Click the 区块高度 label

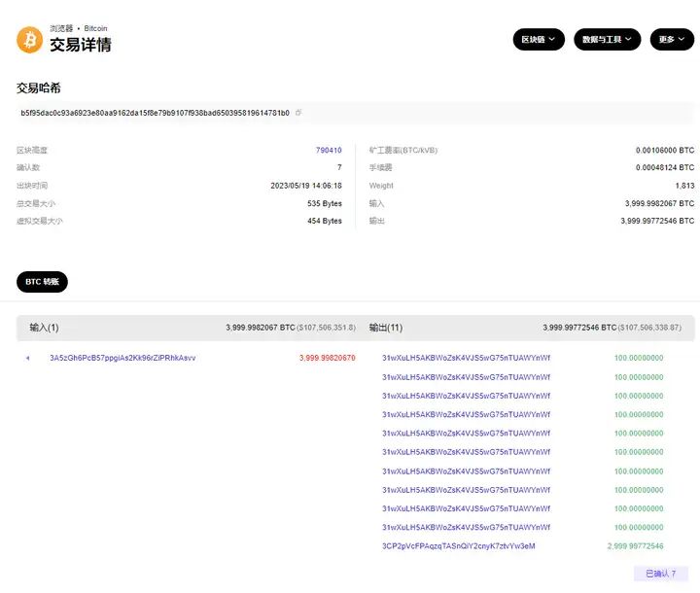32,151
